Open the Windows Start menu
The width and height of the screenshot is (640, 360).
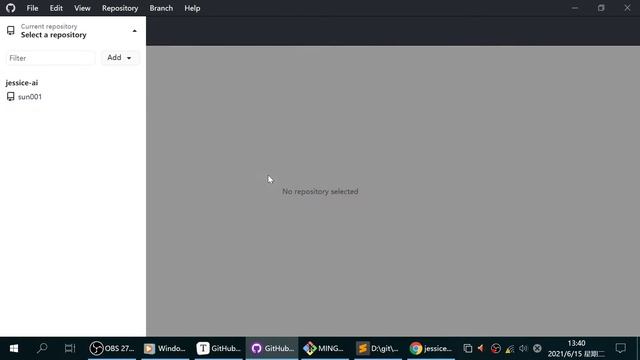click(x=13, y=349)
